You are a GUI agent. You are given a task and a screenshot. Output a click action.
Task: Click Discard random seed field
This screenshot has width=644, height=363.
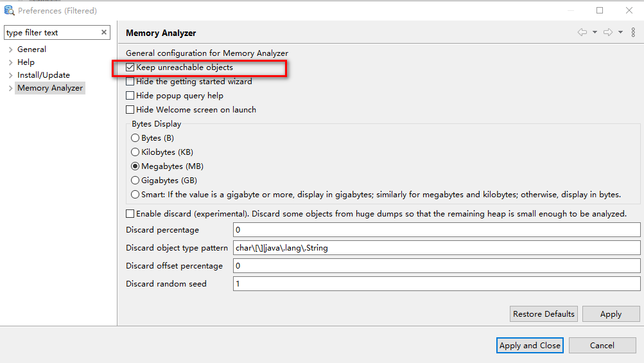click(437, 284)
